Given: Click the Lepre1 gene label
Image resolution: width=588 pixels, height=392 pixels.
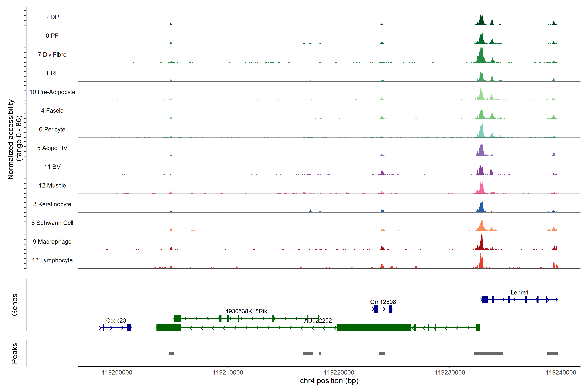Looking at the screenshot, I should (520, 293).
